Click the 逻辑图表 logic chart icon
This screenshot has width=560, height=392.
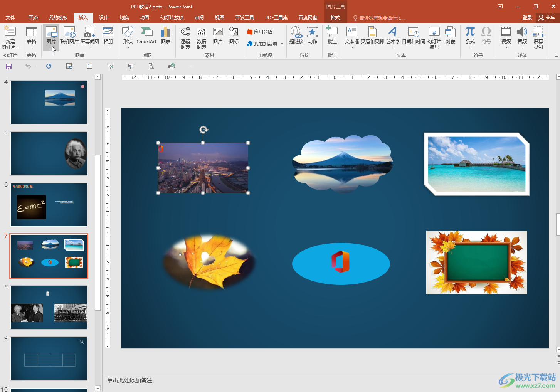[x=185, y=38]
